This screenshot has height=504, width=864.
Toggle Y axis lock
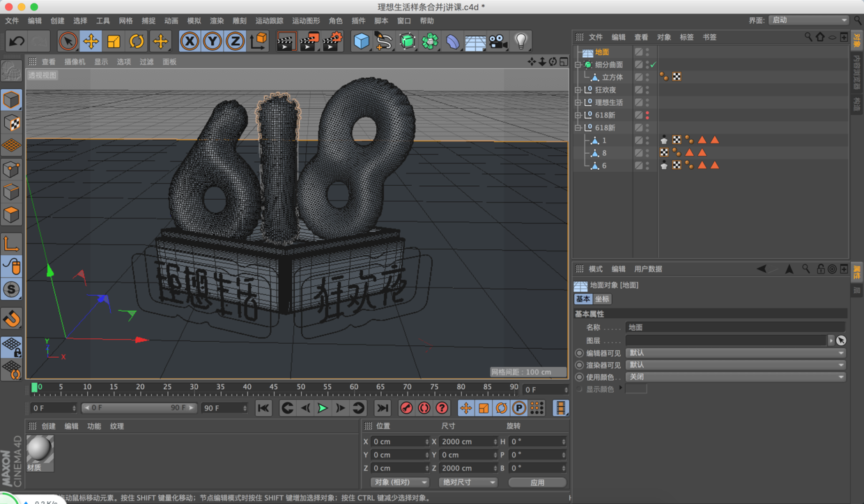point(212,41)
